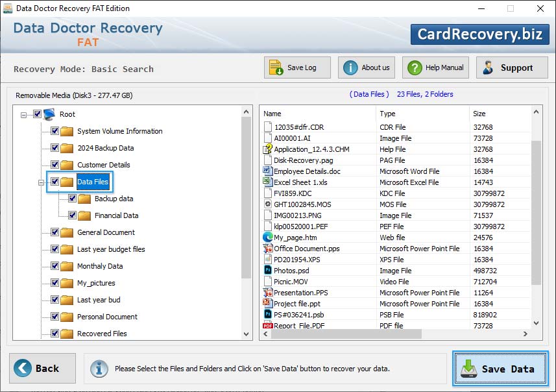Uncheck the Root checkbox

click(37, 114)
